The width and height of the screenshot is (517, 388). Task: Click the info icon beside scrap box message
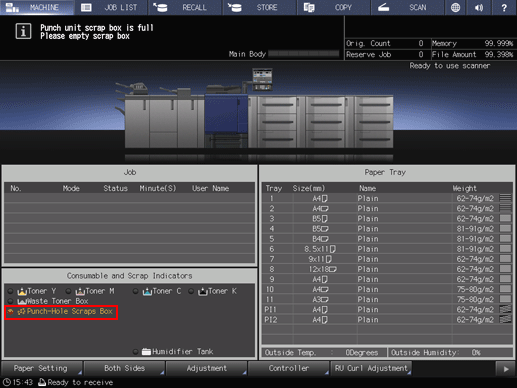tap(23, 32)
